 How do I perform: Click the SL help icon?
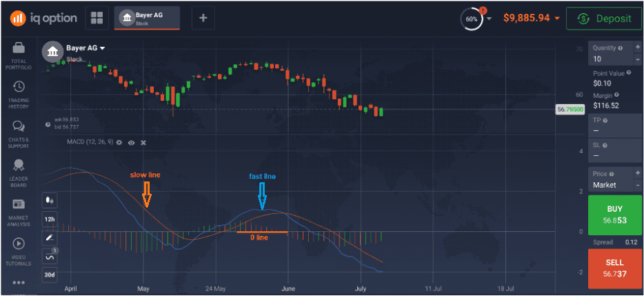coord(605,146)
